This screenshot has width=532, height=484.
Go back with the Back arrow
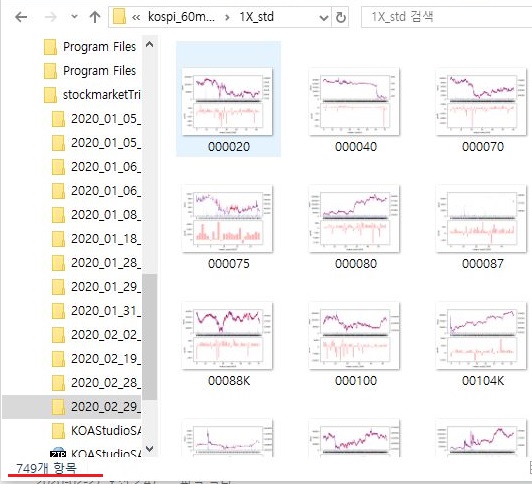(x=21, y=17)
